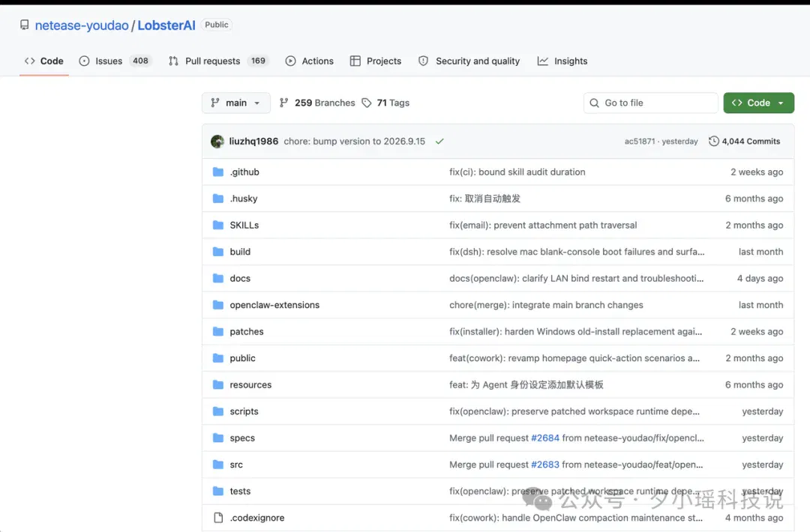This screenshot has width=810, height=532.
Task: Click the Issues 408 count badge
Action: pyautogui.click(x=140, y=61)
